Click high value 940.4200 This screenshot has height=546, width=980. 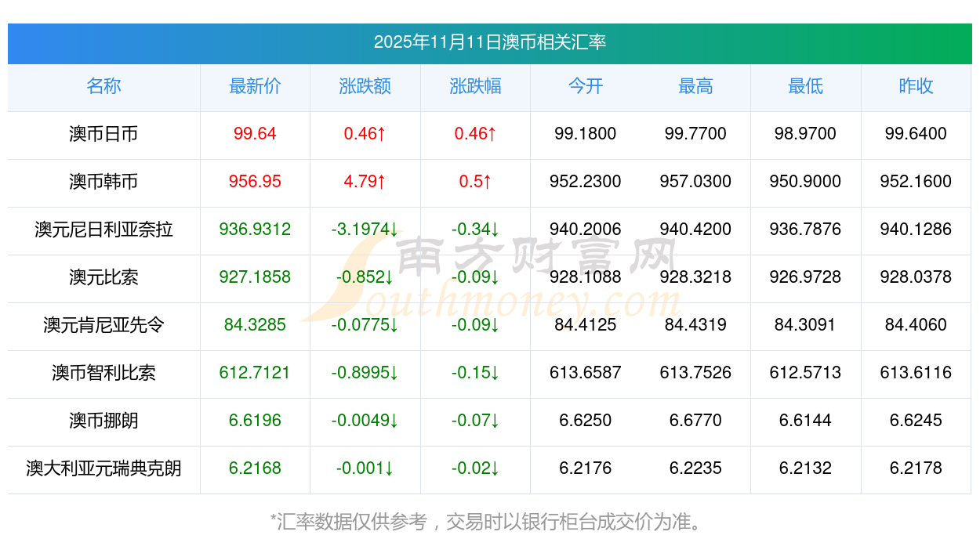[x=695, y=230]
